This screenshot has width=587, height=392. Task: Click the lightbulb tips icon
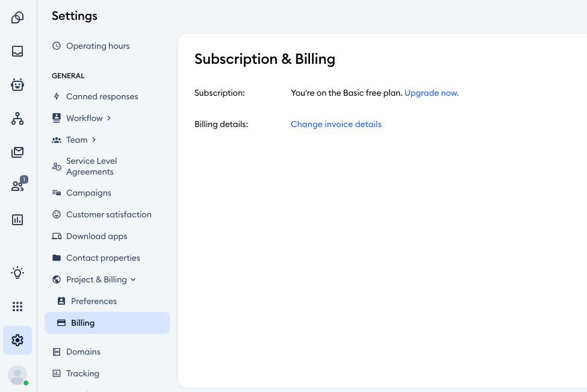click(x=17, y=272)
